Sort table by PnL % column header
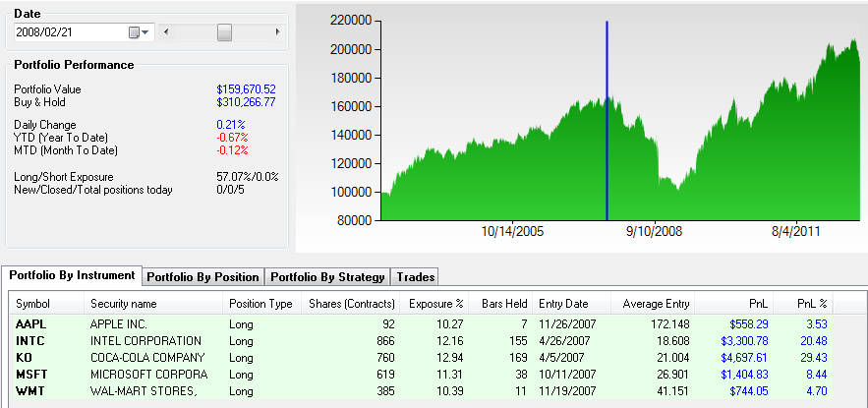Image resolution: width=868 pixels, height=408 pixels. coord(809,304)
